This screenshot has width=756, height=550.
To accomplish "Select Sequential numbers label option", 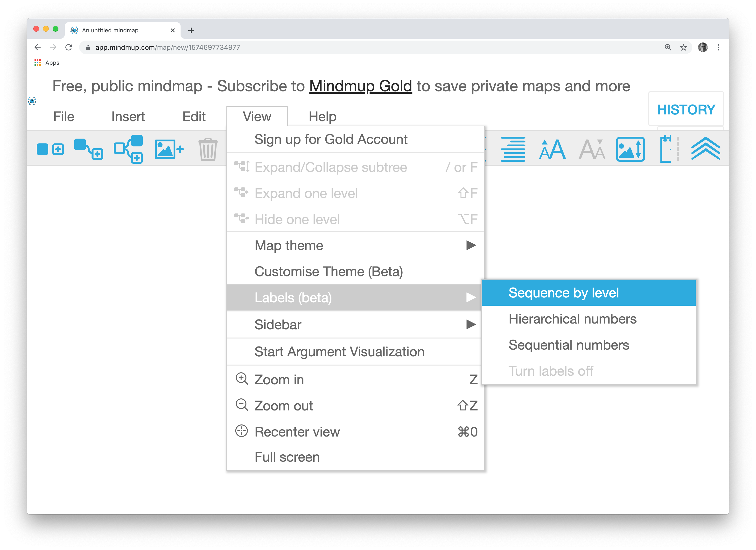I will coord(588,345).
